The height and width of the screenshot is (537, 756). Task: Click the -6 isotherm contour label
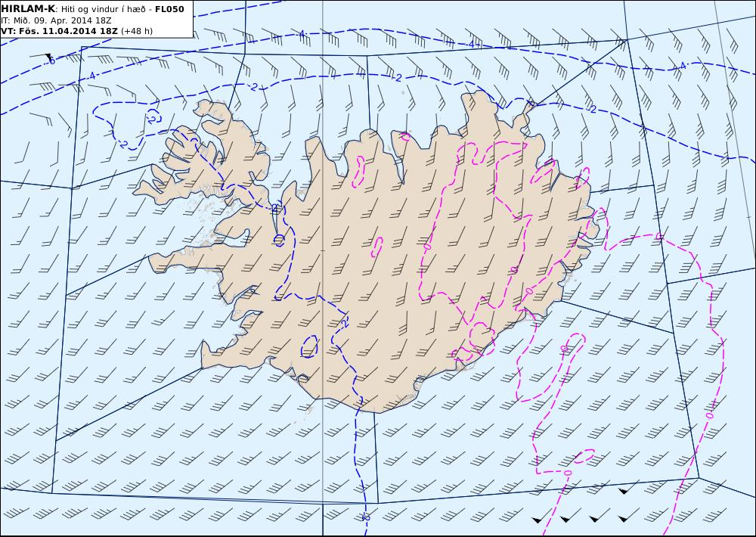[x=51, y=61]
